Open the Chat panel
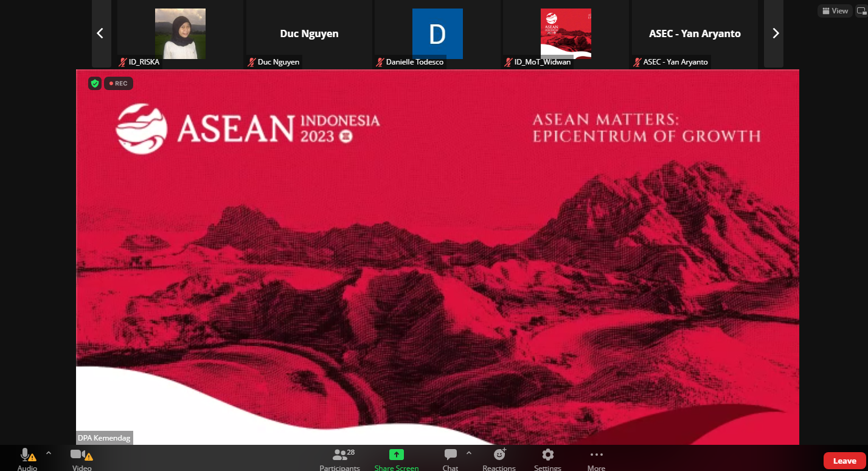Image resolution: width=868 pixels, height=471 pixels. click(450, 459)
